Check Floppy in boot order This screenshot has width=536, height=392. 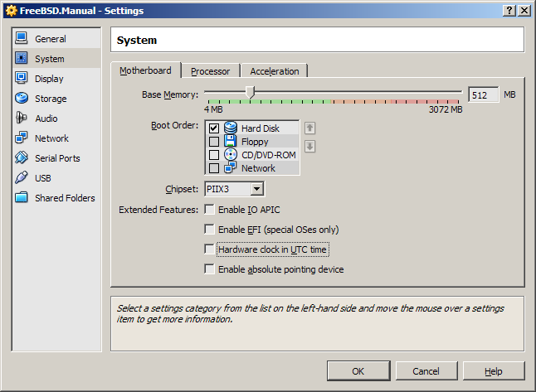[x=214, y=142]
